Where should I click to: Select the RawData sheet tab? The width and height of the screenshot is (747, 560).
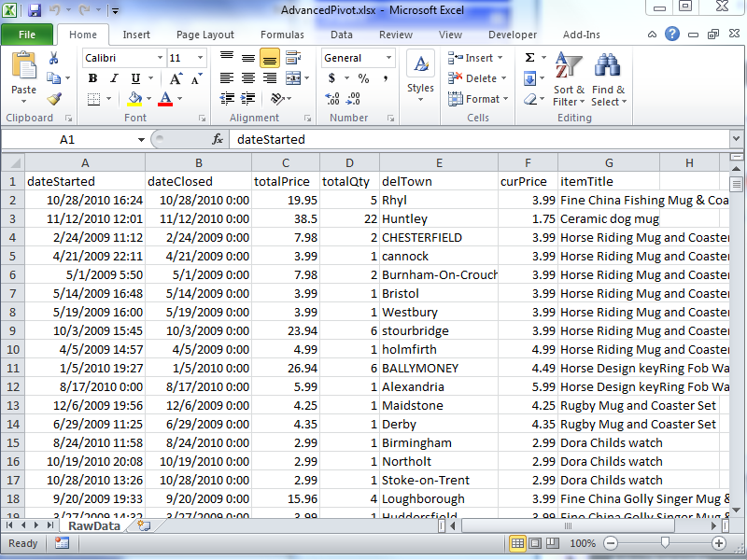95,525
